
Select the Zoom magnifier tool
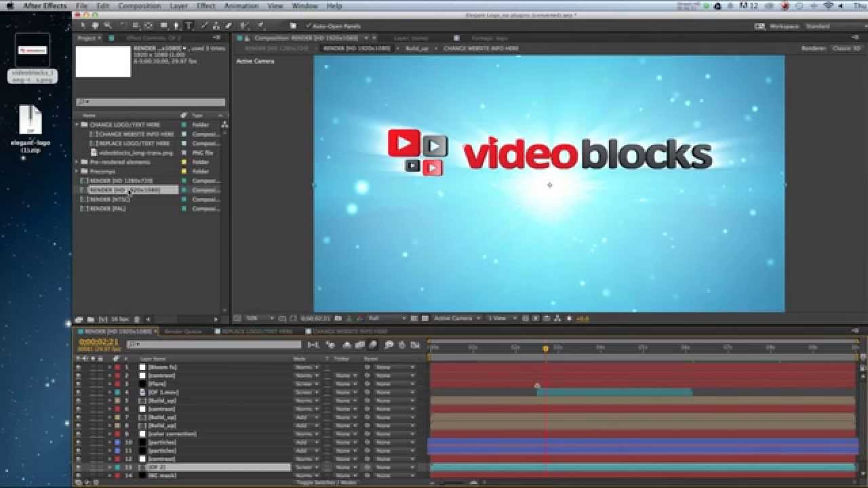pos(107,26)
